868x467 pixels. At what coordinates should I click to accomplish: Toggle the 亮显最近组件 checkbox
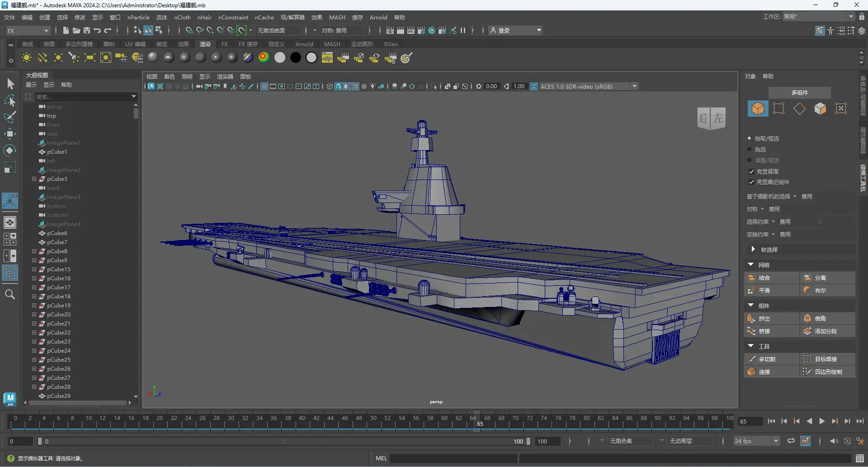(x=751, y=182)
